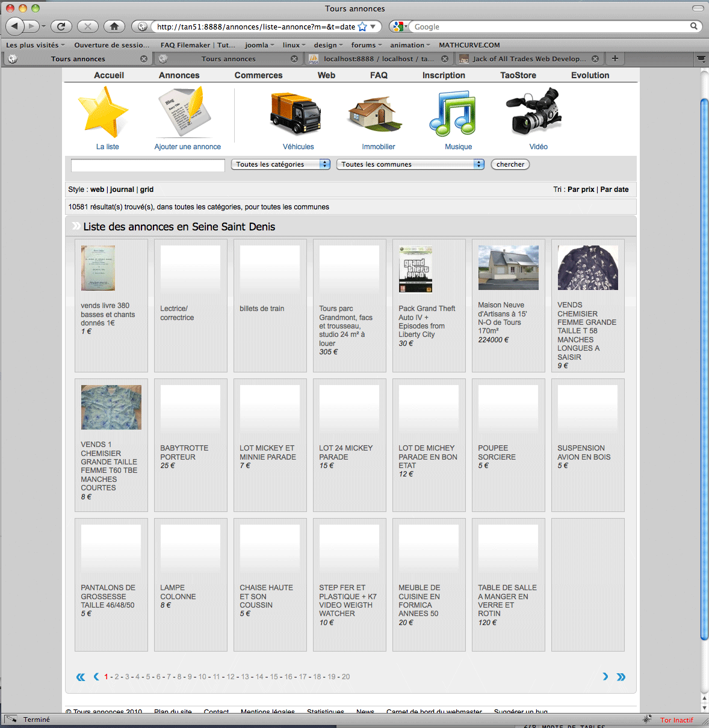The image size is (709, 728).
Task: Go to the browser Home button
Action: 114,26
